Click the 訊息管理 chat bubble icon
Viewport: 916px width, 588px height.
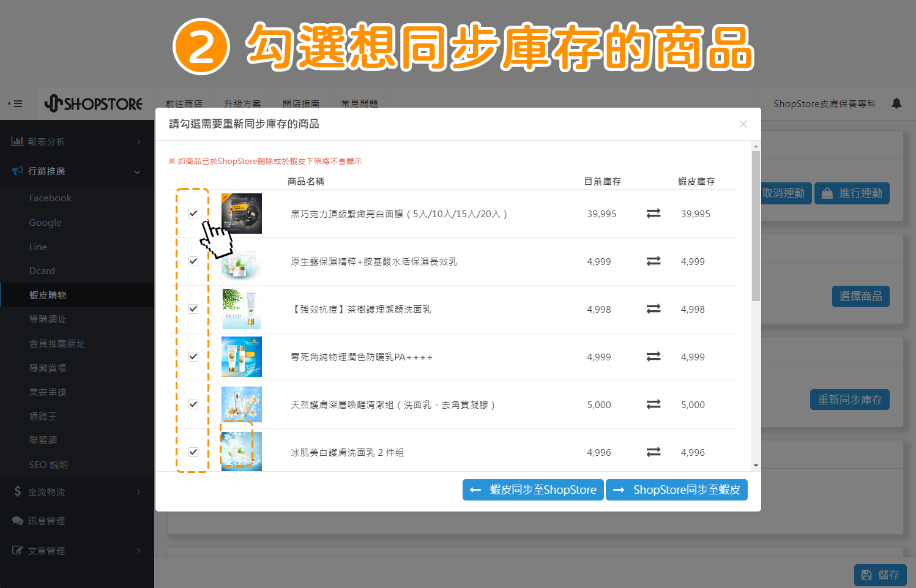17,521
